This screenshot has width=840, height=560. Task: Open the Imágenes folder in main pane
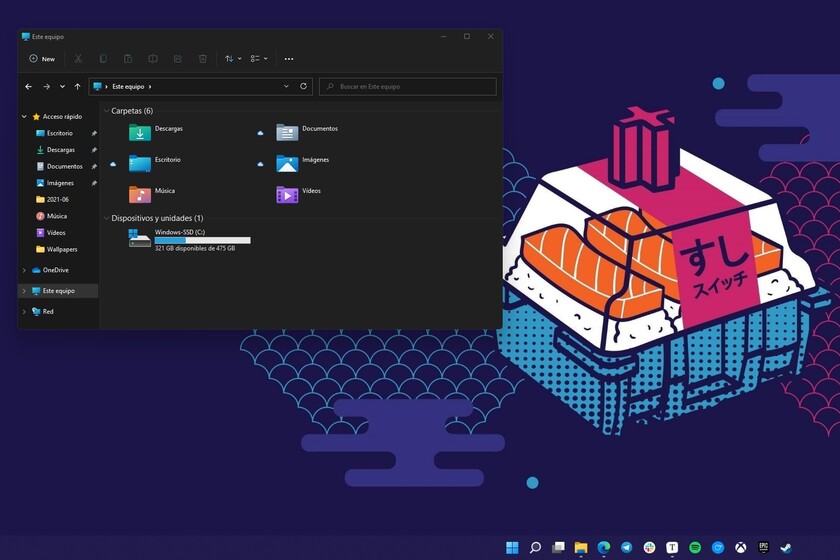point(288,163)
